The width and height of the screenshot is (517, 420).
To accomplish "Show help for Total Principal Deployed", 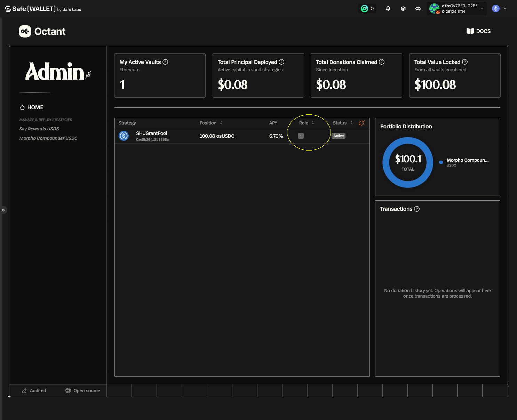I will 281,62.
